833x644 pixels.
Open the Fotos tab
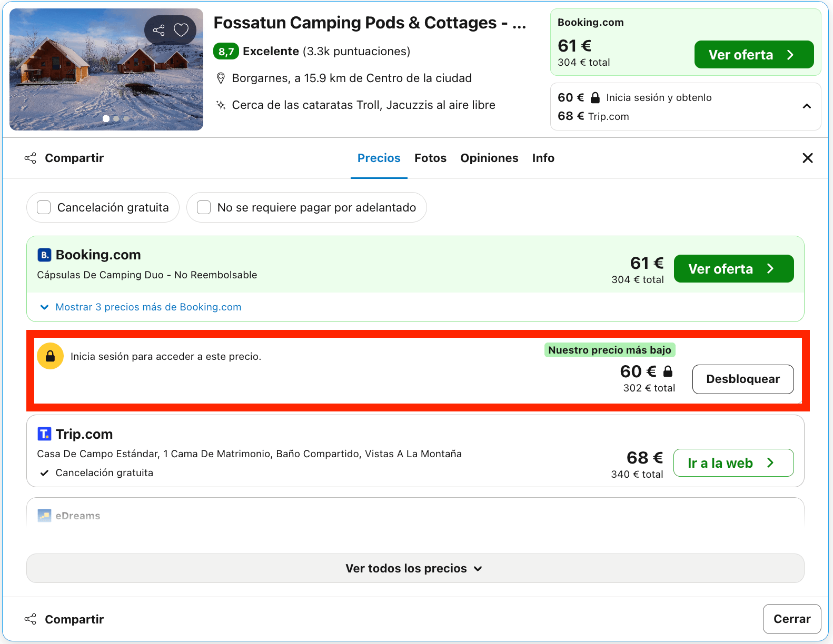point(430,158)
